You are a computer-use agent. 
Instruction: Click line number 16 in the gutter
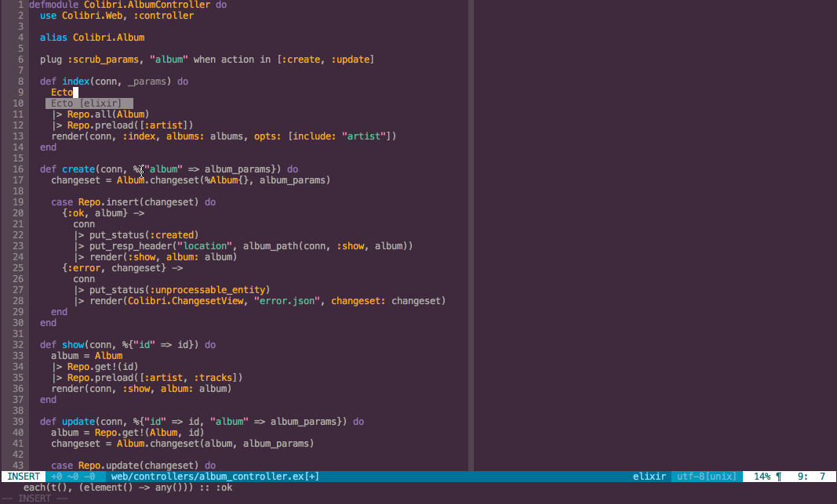click(x=18, y=169)
